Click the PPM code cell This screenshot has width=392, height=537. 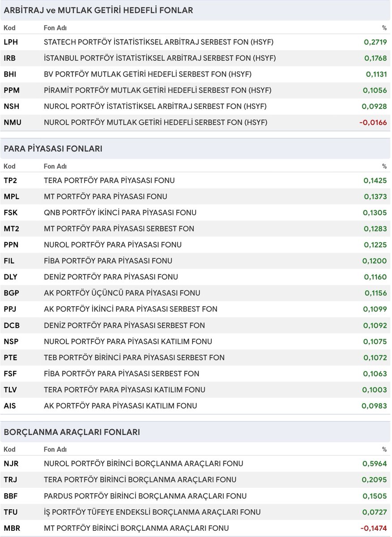(x=12, y=90)
